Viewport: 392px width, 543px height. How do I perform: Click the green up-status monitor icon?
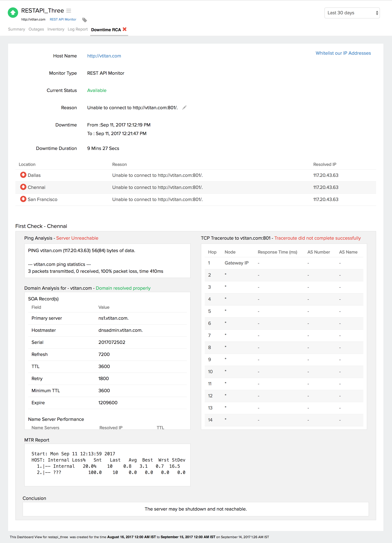point(13,13)
